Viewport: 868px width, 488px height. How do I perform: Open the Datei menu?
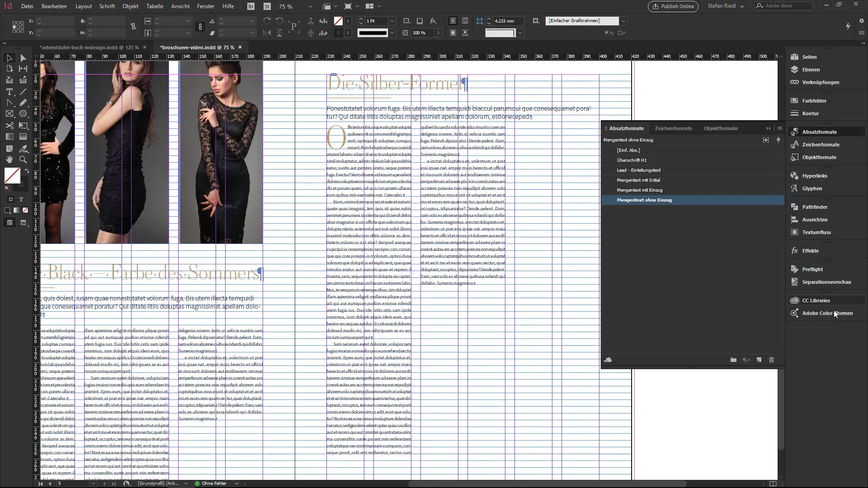27,6
